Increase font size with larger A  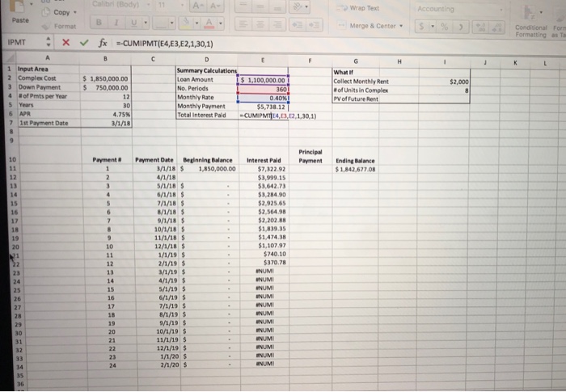point(200,6)
